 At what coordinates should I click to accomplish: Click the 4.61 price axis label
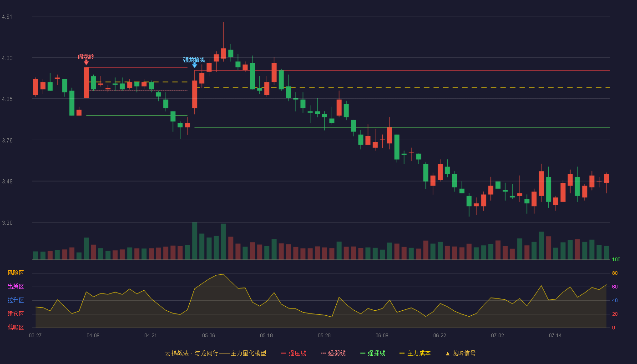click(7, 17)
